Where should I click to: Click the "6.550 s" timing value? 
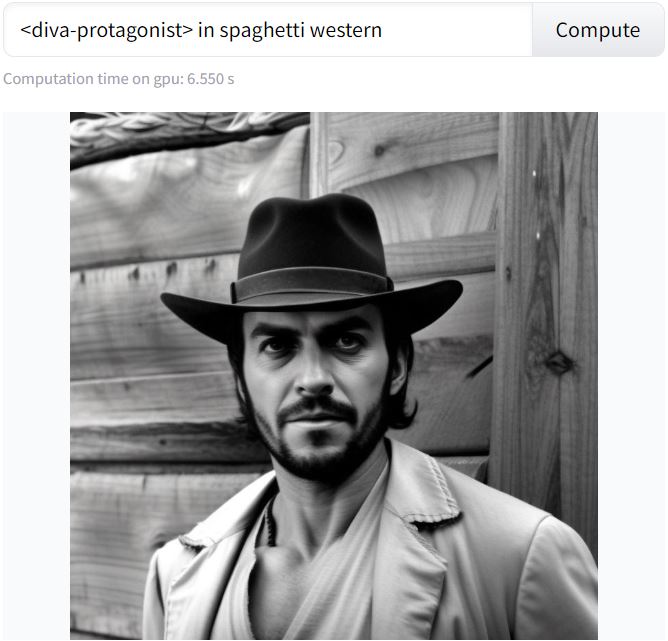tap(210, 79)
